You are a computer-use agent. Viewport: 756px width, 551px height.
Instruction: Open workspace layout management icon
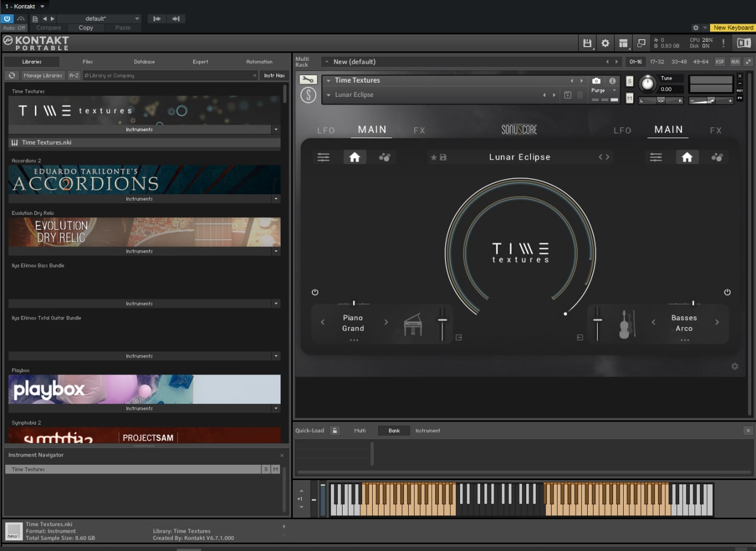coord(623,43)
